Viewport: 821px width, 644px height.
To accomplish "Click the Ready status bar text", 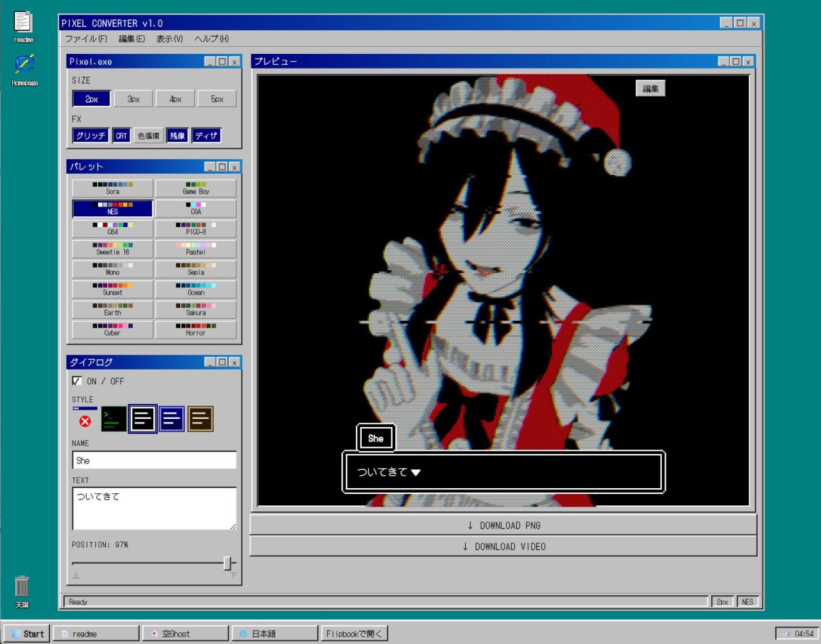I will 78,602.
